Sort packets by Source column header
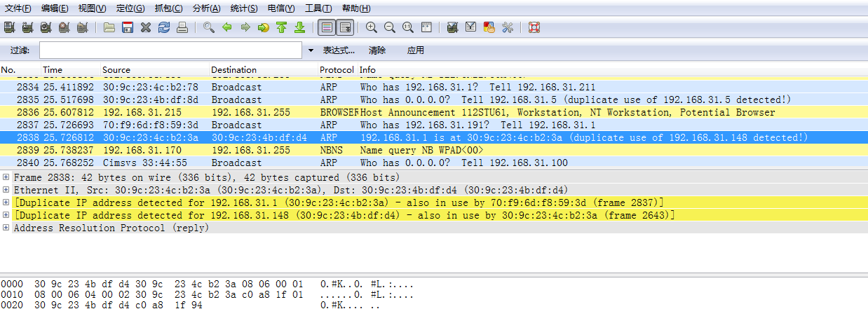 coord(156,70)
